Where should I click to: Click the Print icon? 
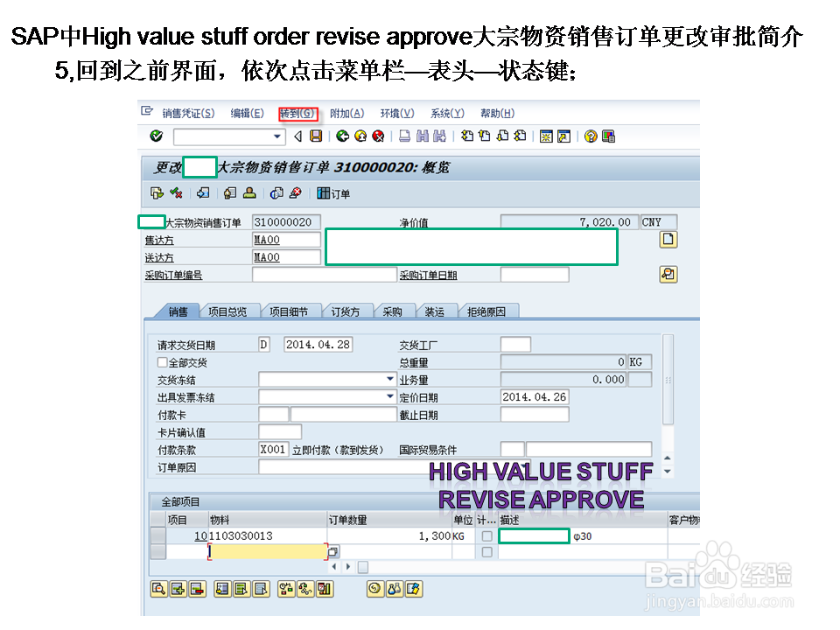click(405, 136)
